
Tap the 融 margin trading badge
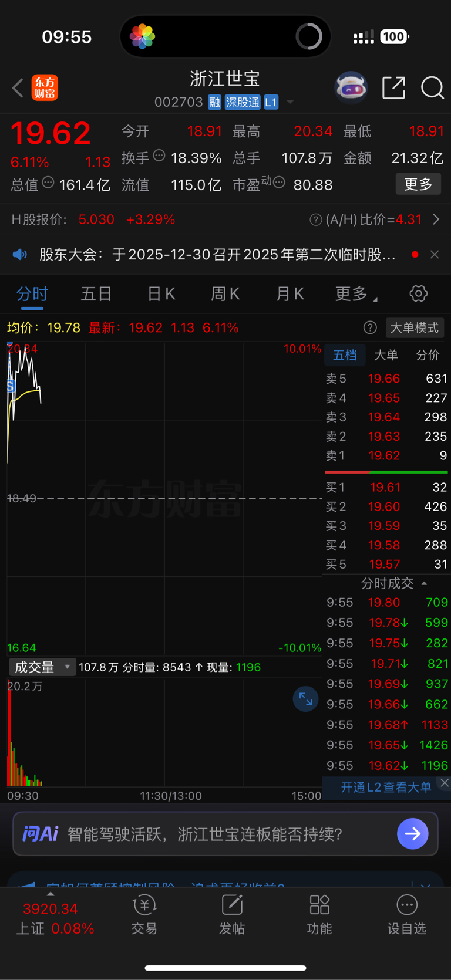pyautogui.click(x=214, y=102)
